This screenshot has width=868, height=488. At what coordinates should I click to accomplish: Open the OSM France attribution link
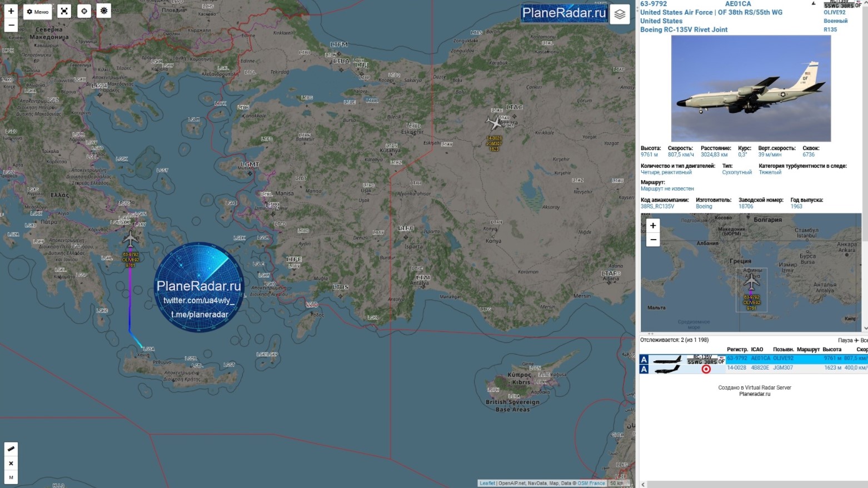(x=591, y=483)
